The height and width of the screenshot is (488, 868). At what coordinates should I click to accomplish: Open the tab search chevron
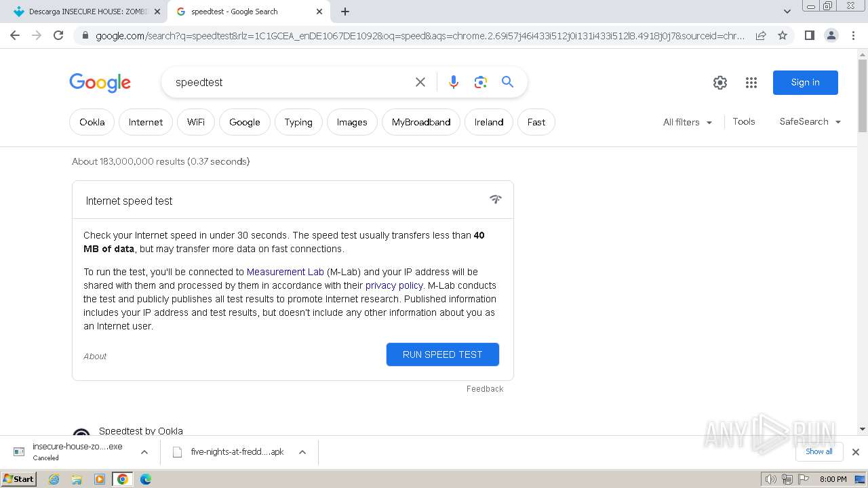click(787, 12)
